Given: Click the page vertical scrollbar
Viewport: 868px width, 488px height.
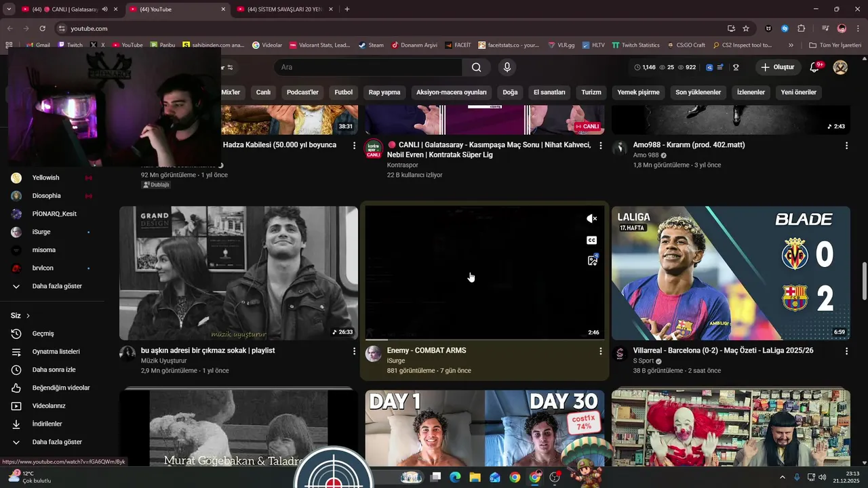Looking at the screenshot, I should (864, 281).
